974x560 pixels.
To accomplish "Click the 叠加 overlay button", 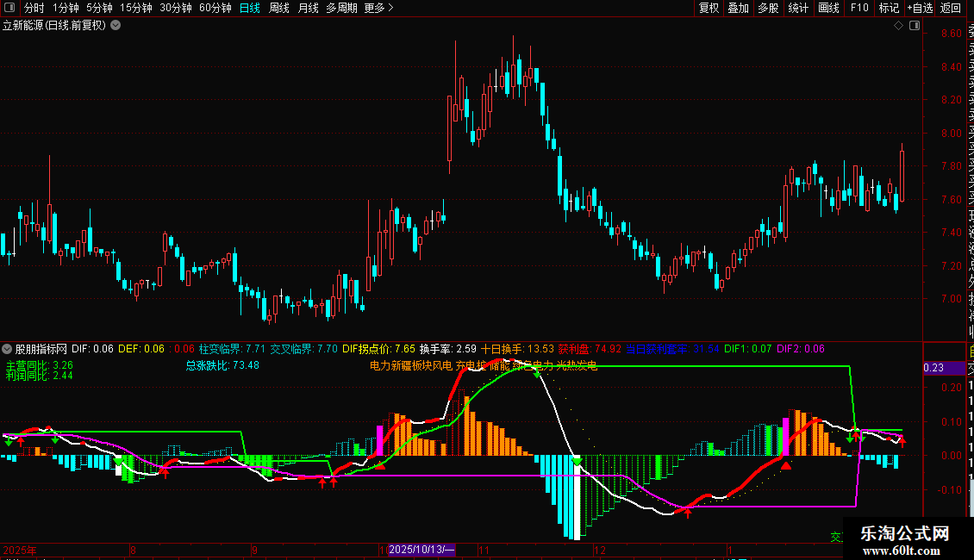I will (739, 8).
